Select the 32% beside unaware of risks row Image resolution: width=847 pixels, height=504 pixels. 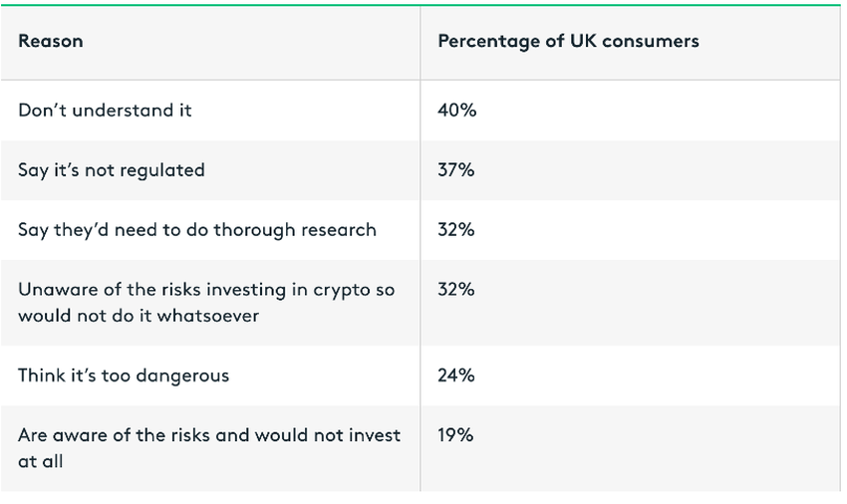click(455, 290)
